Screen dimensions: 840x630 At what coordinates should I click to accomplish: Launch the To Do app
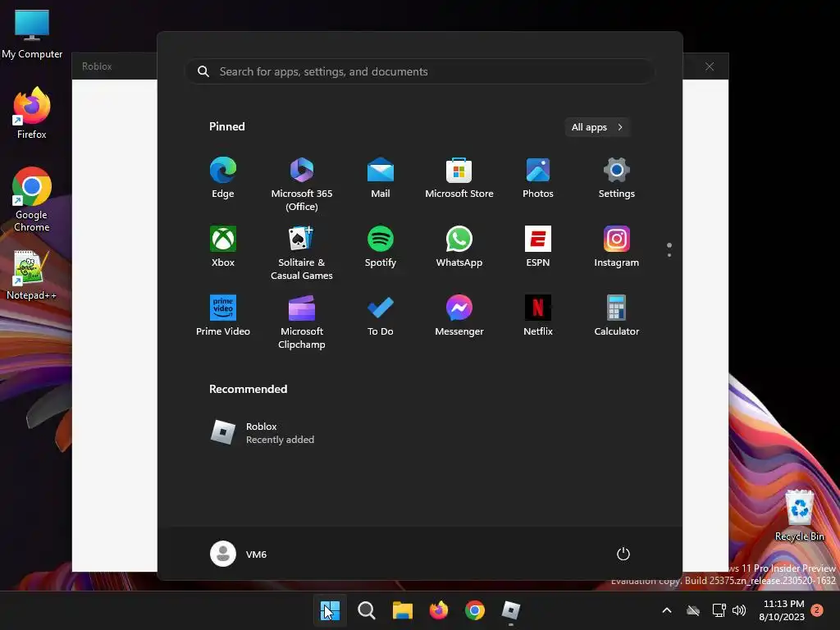tap(381, 315)
